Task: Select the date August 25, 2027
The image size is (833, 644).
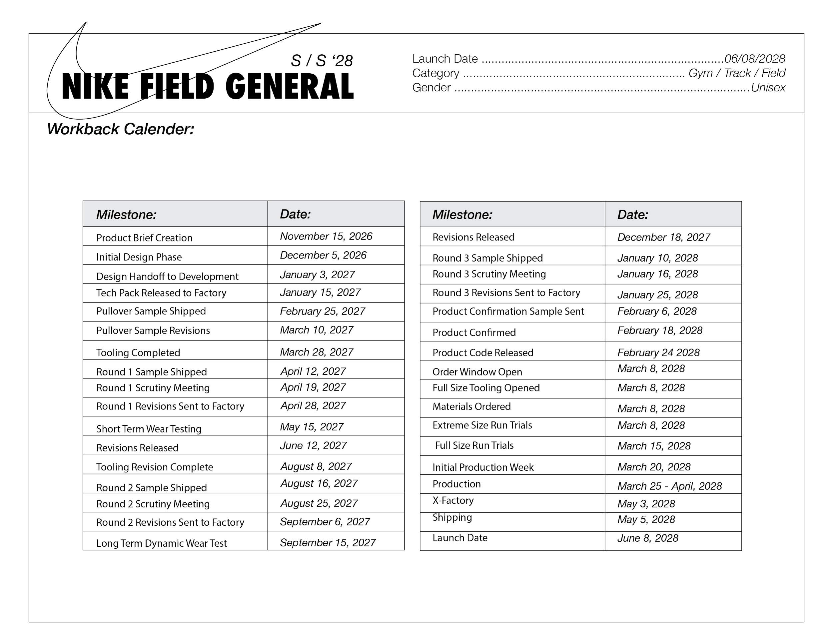Action: pyautogui.click(x=319, y=503)
